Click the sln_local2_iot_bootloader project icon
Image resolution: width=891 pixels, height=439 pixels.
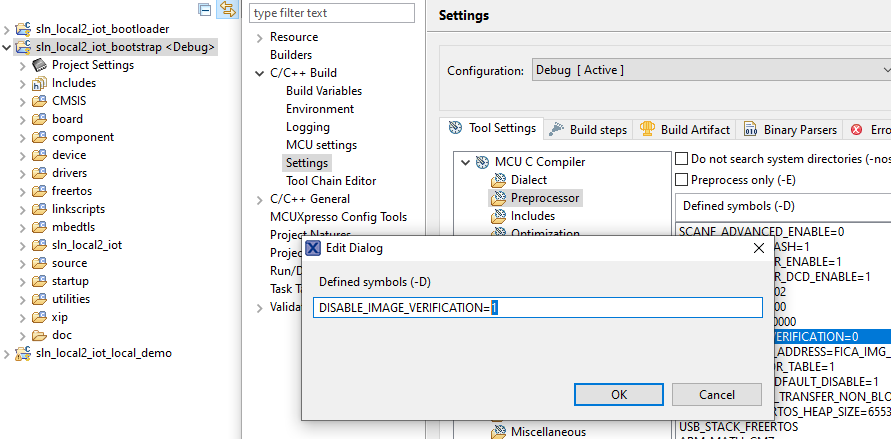click(25, 29)
